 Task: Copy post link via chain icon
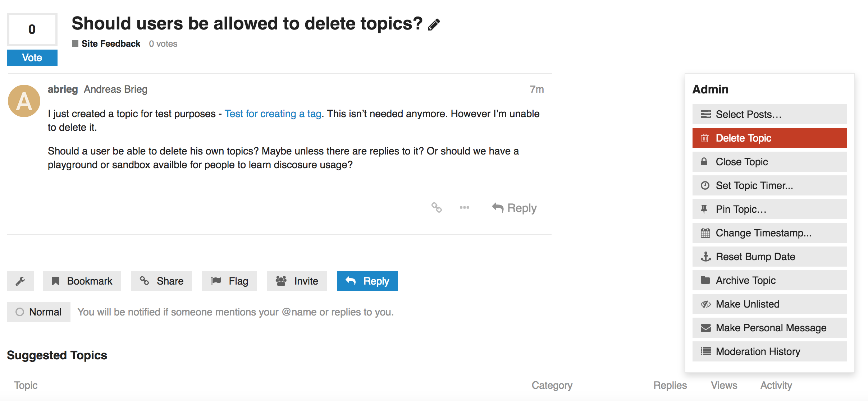tap(437, 208)
